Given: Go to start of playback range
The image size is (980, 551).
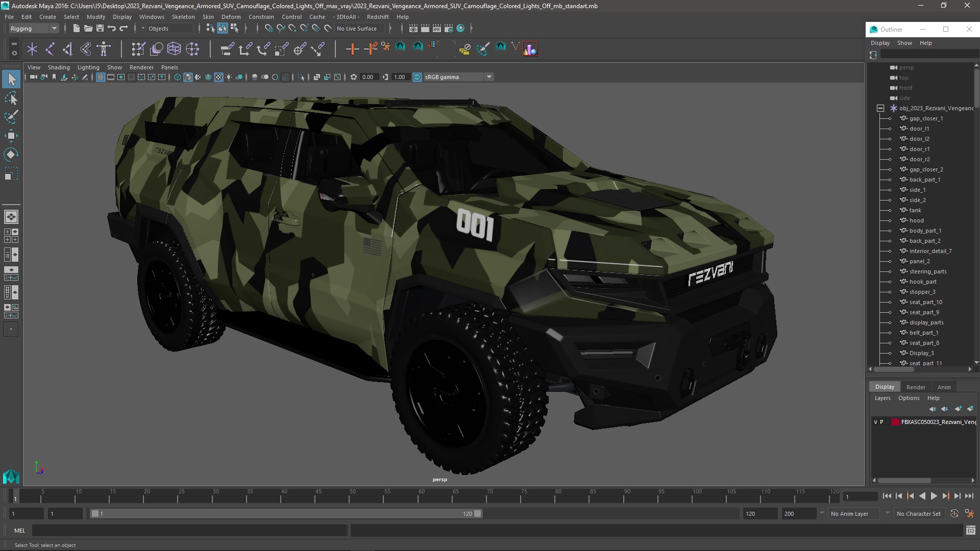Looking at the screenshot, I should 887,496.
